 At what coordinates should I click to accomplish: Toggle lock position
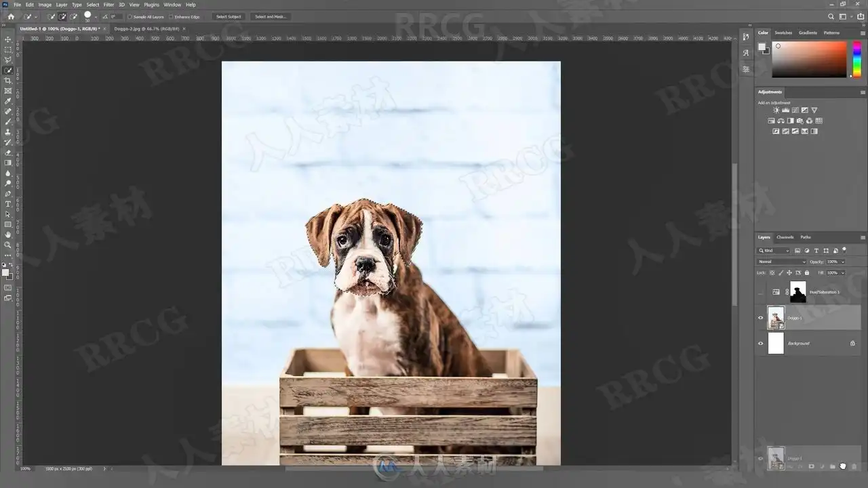tap(788, 272)
